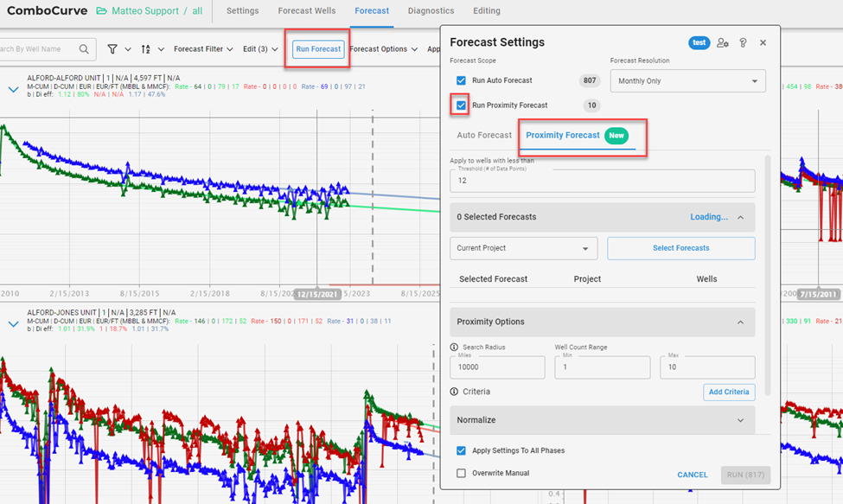Click the ALFORD-ALFORD UNIT well title
This screenshot has height=504, width=843.
(x=103, y=79)
